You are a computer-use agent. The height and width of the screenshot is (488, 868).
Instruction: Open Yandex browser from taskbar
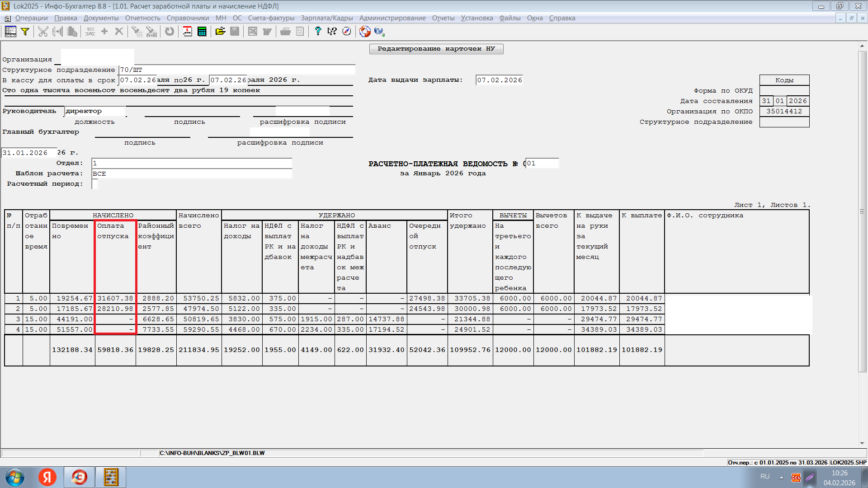pos(47,477)
